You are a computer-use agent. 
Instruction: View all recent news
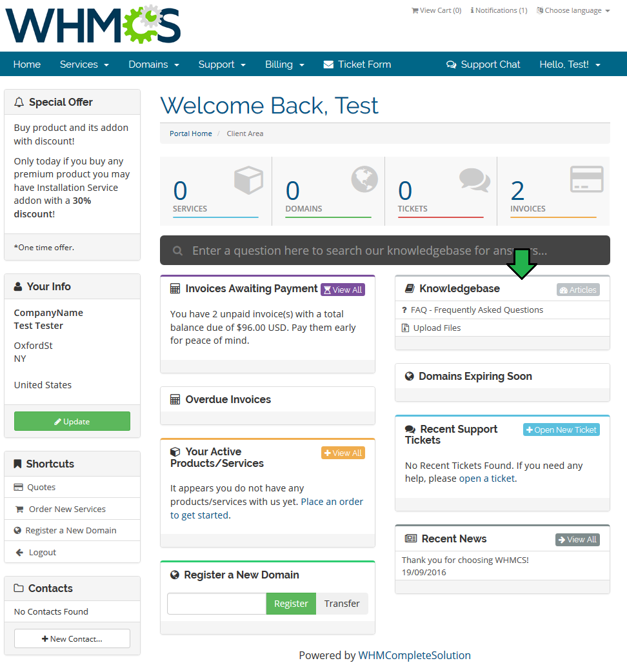(577, 540)
